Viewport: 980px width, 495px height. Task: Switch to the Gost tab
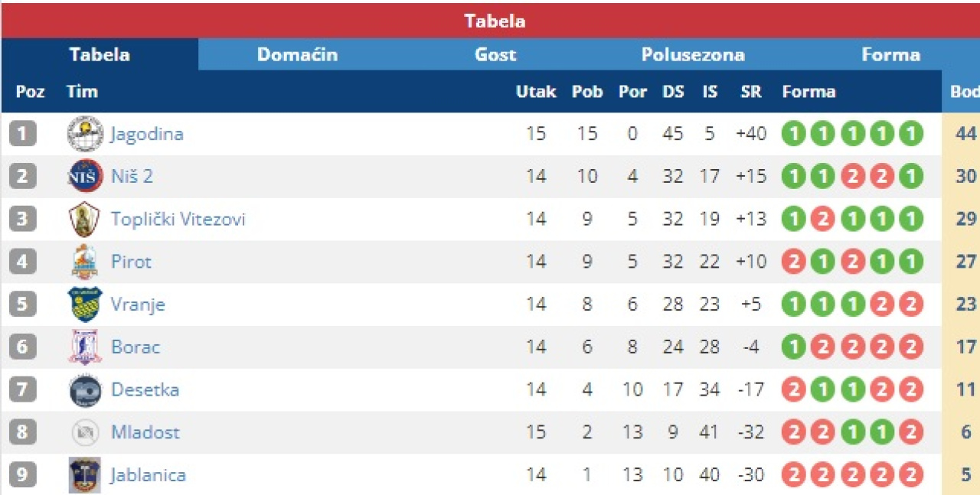coord(495,55)
